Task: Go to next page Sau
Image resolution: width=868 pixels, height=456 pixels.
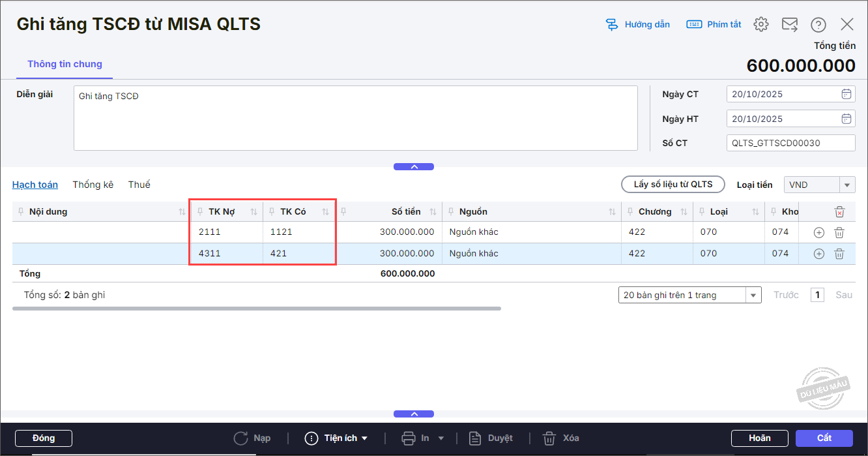Action: (x=844, y=295)
